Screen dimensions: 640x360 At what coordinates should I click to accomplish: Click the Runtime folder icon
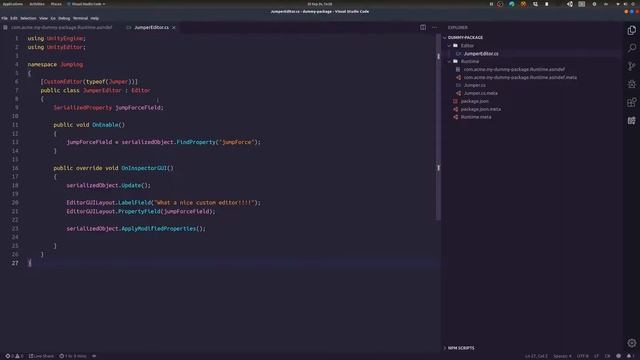[456, 62]
